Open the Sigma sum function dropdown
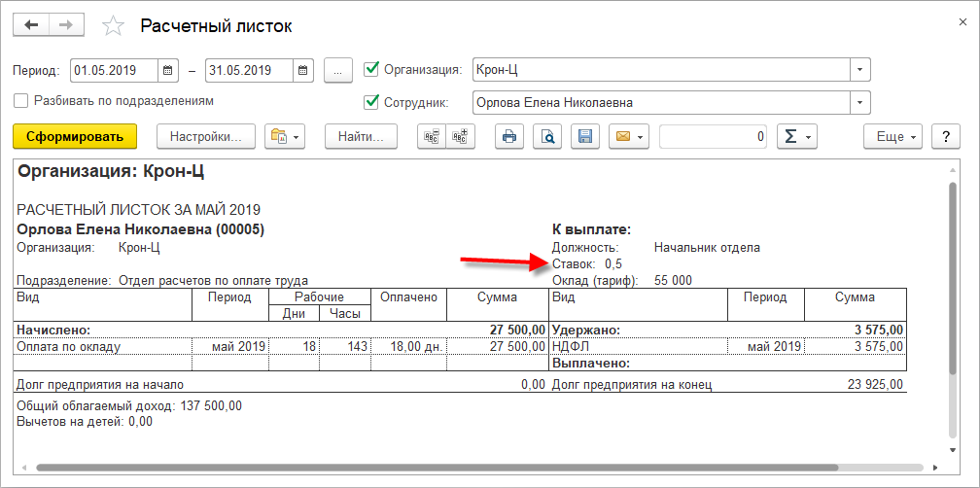 (797, 137)
